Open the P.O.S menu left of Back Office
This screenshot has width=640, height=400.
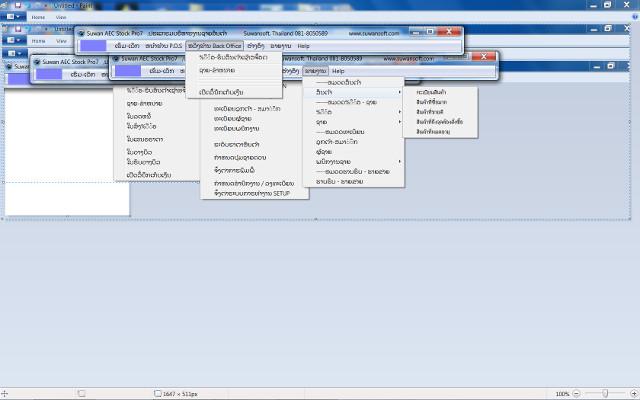coord(163,46)
